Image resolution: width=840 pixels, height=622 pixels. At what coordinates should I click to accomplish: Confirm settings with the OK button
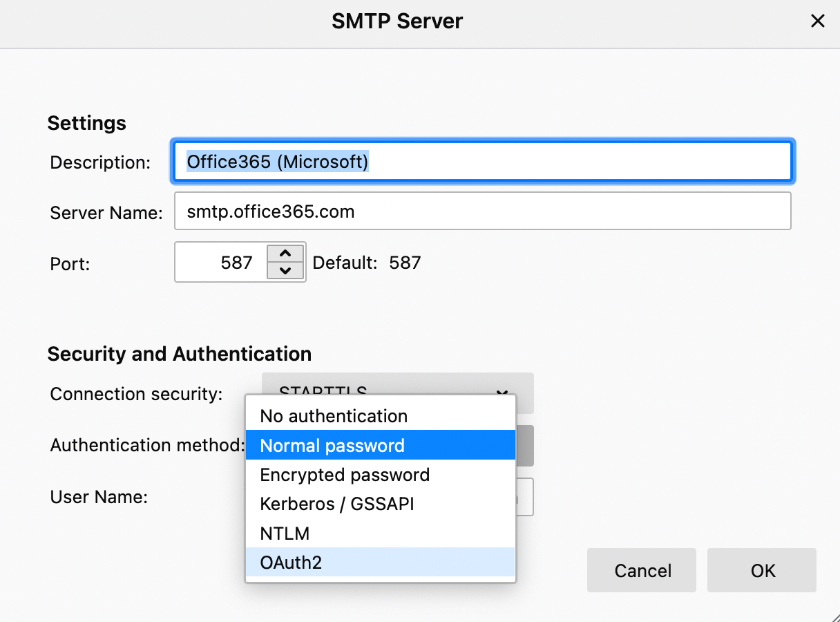pos(762,570)
